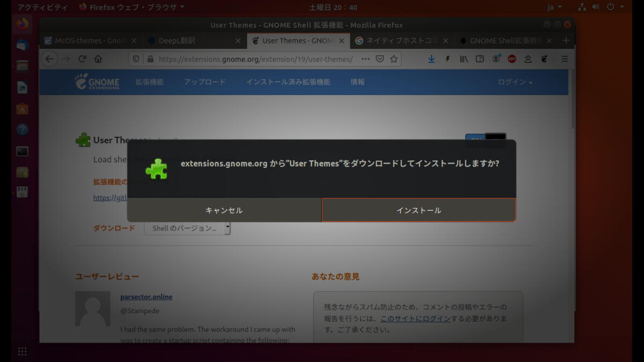
Task: Toggle the User Themes ON/OFF switch
Action: click(485, 139)
